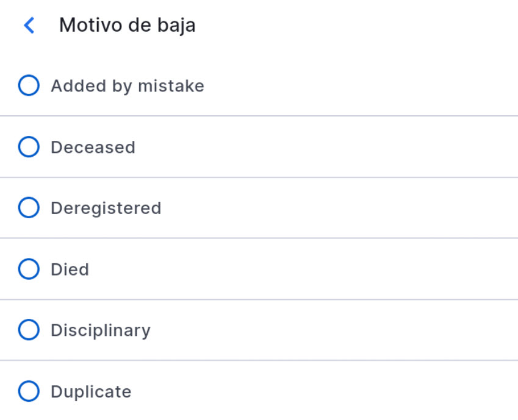Viewport: 518px width, 420px height.
Task: Enable the 'Disciplinary' radio option
Action: [29, 330]
